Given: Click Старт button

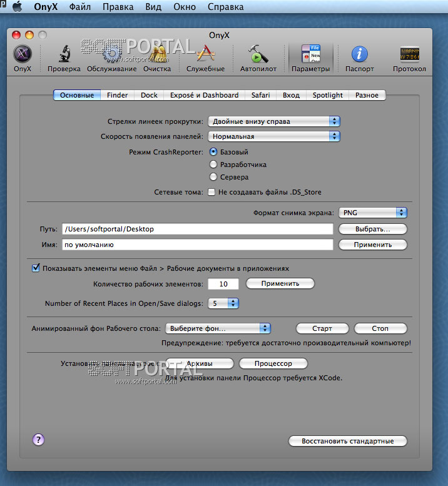Looking at the screenshot, I should [322, 328].
